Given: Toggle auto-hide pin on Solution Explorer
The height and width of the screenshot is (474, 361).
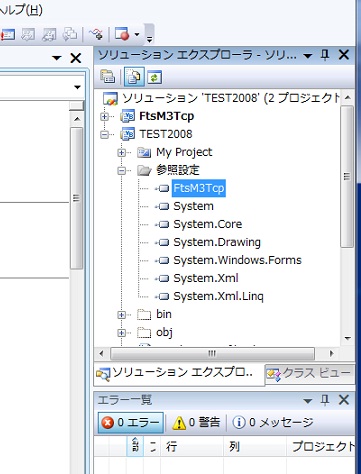Looking at the screenshot, I should (325, 55).
